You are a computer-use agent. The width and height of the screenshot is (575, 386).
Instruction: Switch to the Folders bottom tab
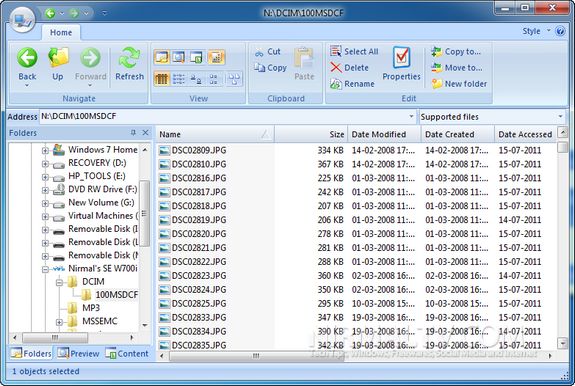click(31, 353)
